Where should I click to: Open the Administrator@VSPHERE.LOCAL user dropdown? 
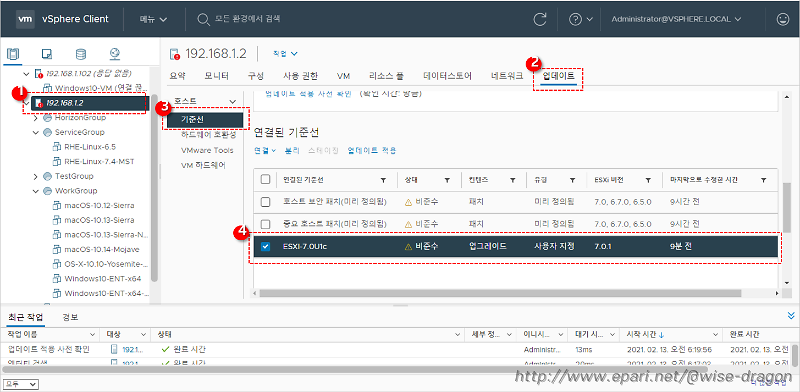pyautogui.click(x=676, y=19)
